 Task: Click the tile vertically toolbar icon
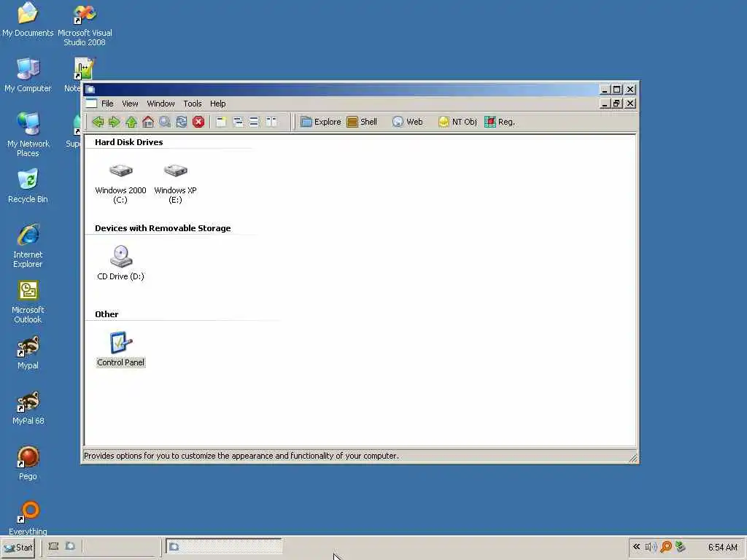point(271,122)
